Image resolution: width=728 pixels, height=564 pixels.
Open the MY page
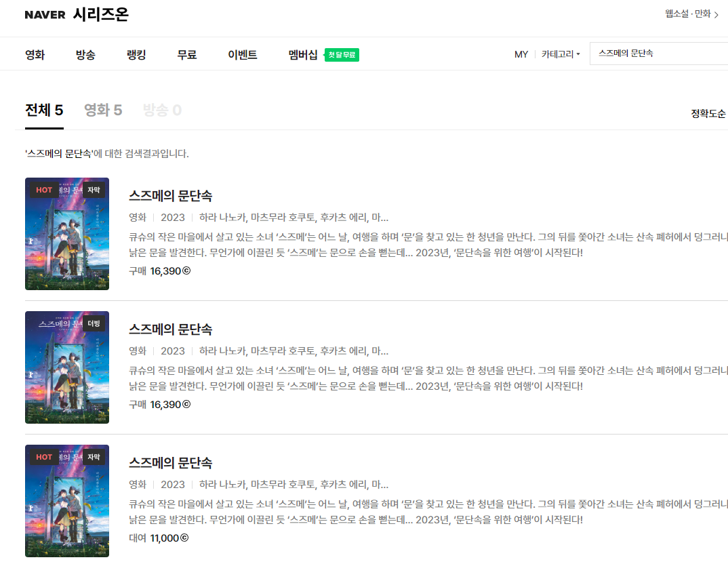(521, 54)
